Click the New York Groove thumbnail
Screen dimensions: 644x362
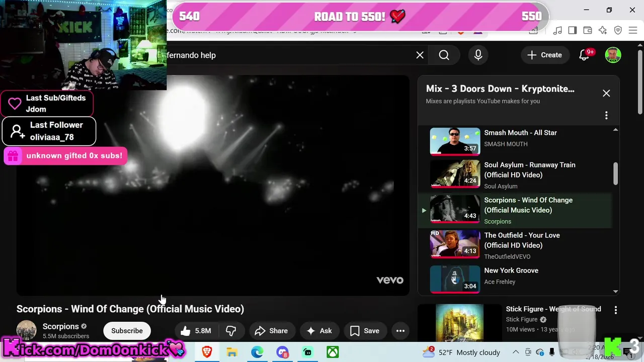pos(455,279)
